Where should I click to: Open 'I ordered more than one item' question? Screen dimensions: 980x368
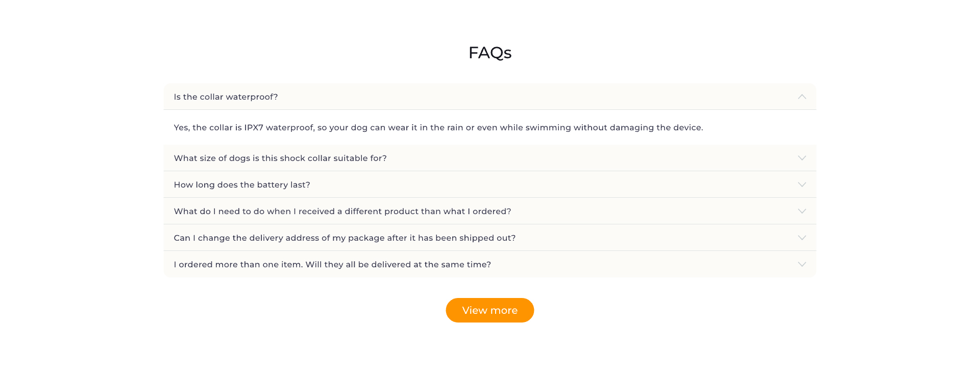coord(332,265)
